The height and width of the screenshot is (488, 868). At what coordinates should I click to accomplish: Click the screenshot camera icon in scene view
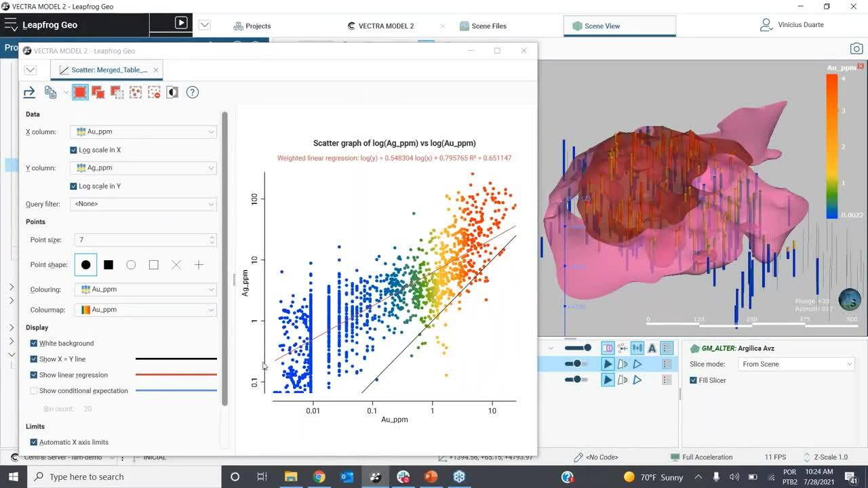tap(856, 49)
